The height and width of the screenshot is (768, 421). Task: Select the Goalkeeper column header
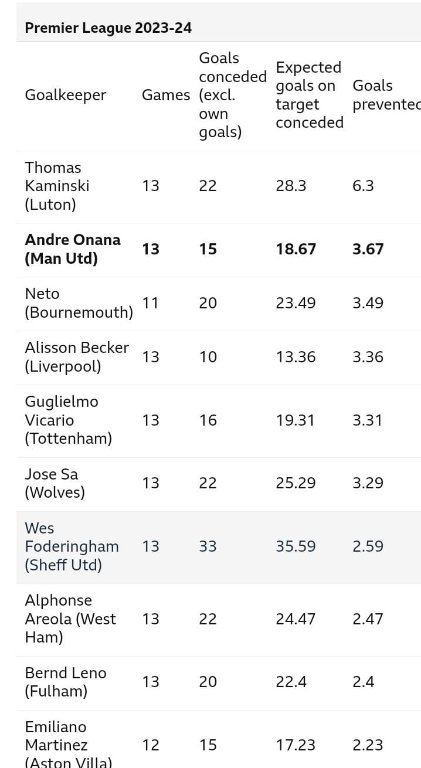click(x=66, y=95)
